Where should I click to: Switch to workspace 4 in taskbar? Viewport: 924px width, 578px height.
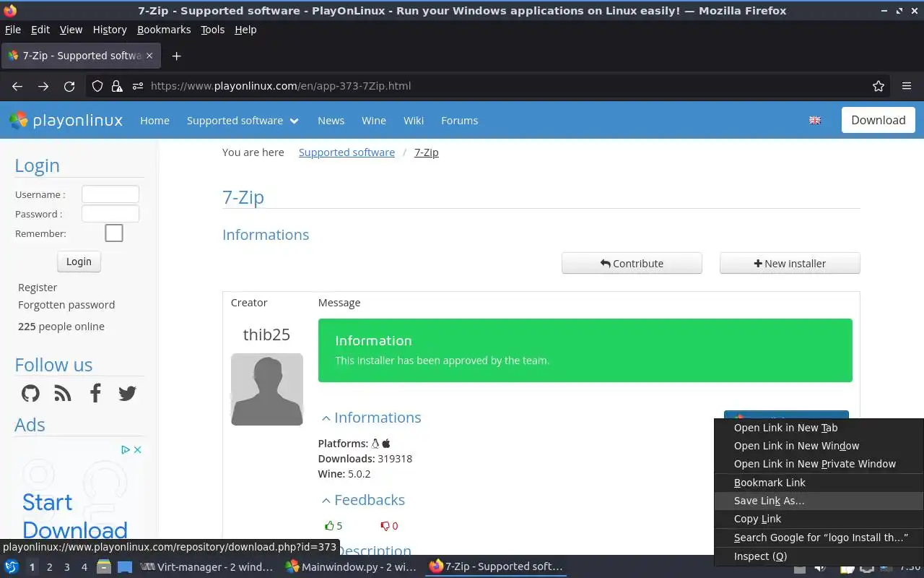point(84,567)
